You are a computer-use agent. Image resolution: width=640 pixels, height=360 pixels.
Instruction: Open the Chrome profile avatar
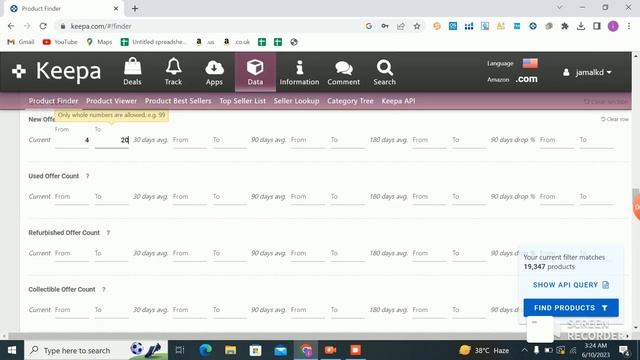pos(613,26)
